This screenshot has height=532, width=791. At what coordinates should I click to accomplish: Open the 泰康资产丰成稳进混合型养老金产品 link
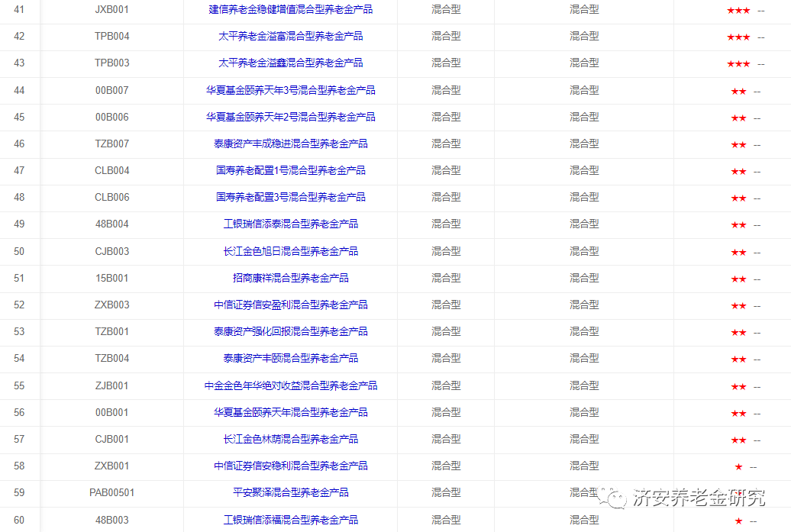pos(291,143)
